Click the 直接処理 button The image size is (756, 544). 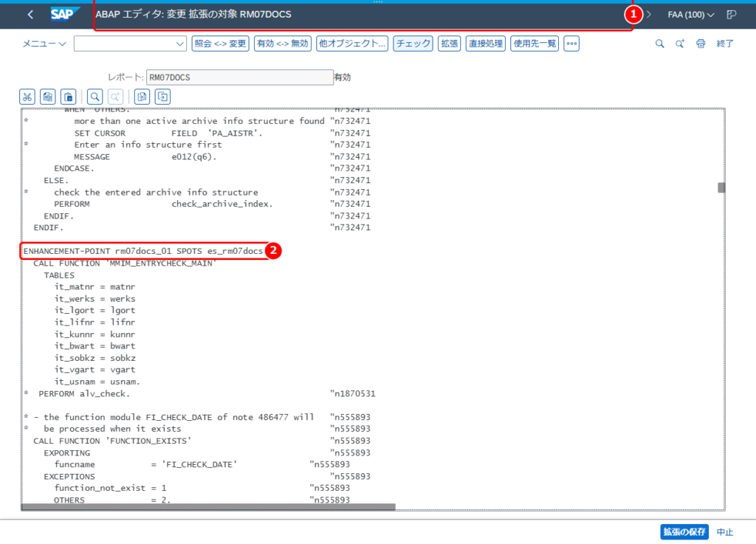486,44
